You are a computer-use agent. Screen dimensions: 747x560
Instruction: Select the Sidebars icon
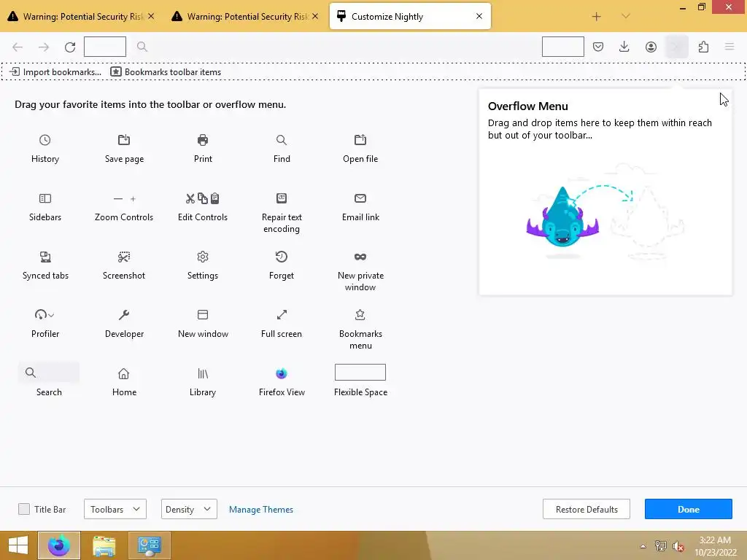(x=44, y=198)
